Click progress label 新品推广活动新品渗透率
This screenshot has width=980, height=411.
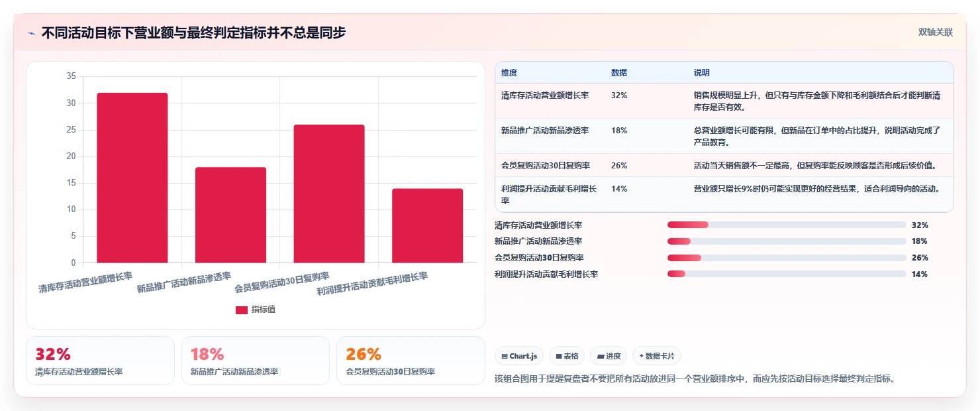(x=538, y=241)
